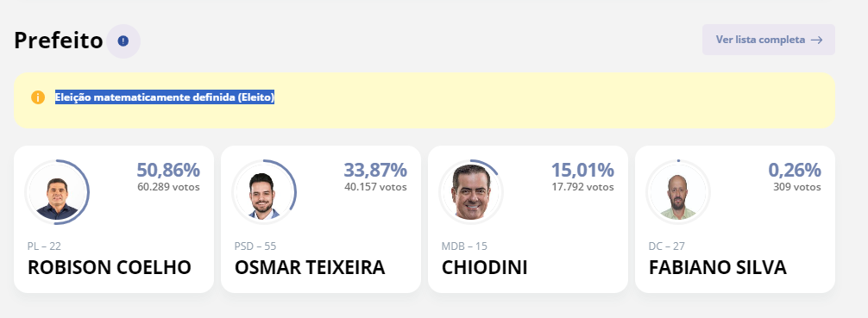Click the 33,87% vote percentage
This screenshot has height=318, width=868.
[375, 170]
